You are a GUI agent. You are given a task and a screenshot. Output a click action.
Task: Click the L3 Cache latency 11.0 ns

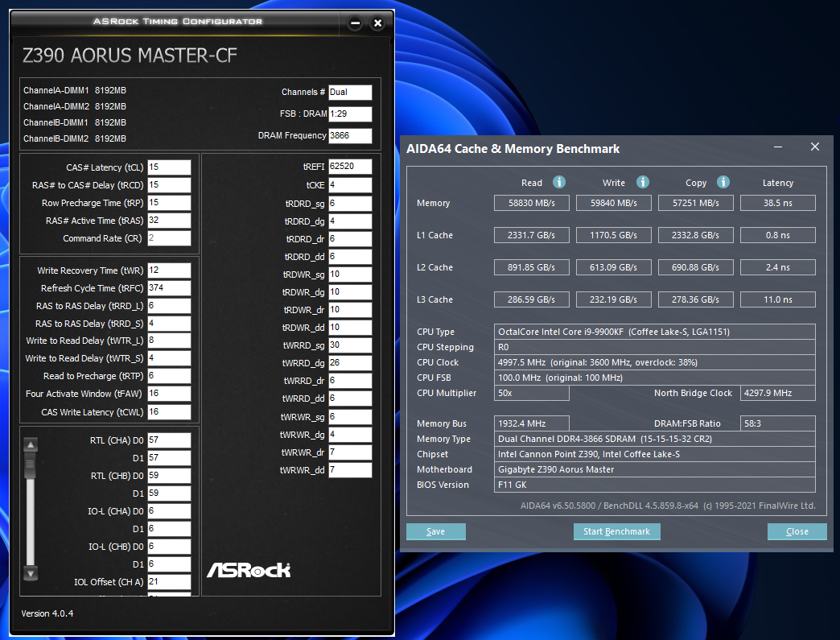pos(778,299)
